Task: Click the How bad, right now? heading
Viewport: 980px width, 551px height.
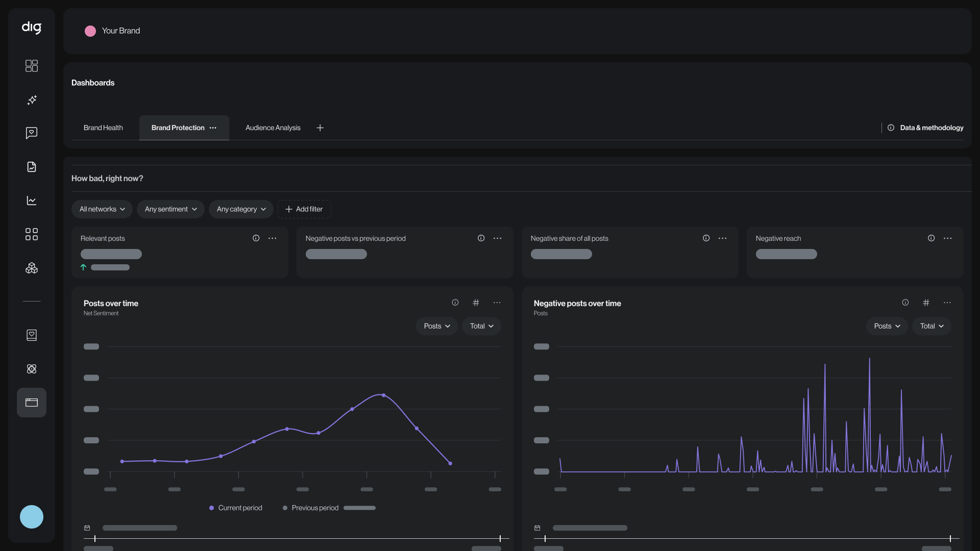Action: [107, 179]
